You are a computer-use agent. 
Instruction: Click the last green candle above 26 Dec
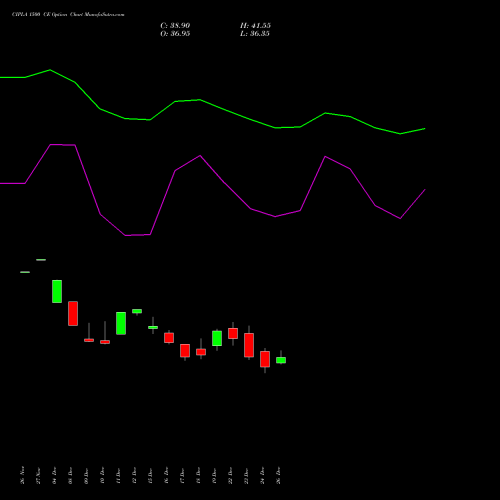point(281,360)
